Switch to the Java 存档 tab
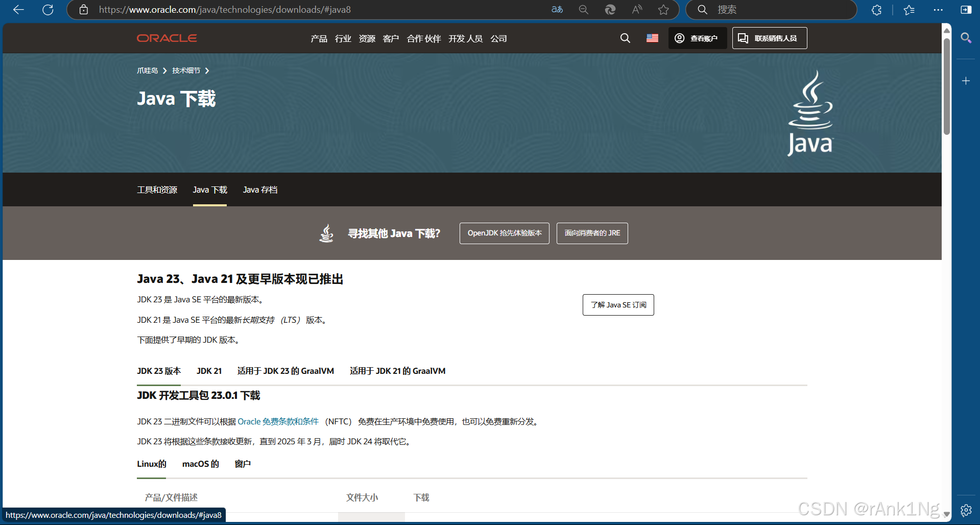Viewport: 980px width, 525px height. point(260,189)
